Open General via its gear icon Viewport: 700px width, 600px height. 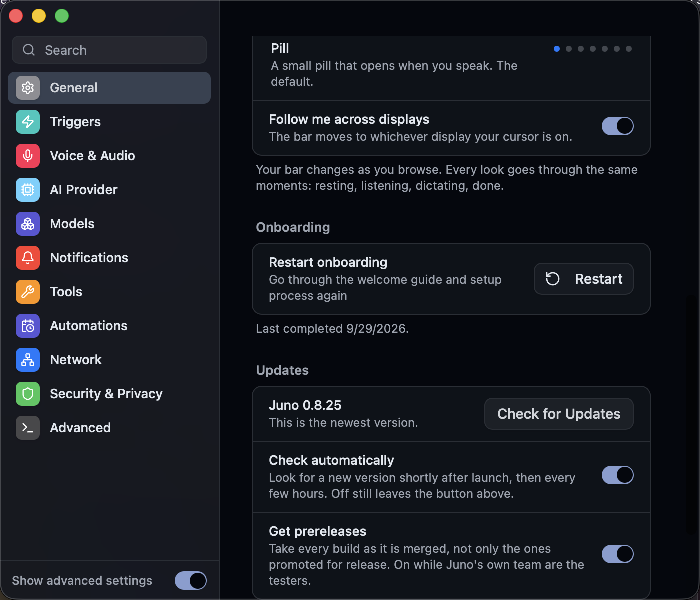[x=28, y=88]
